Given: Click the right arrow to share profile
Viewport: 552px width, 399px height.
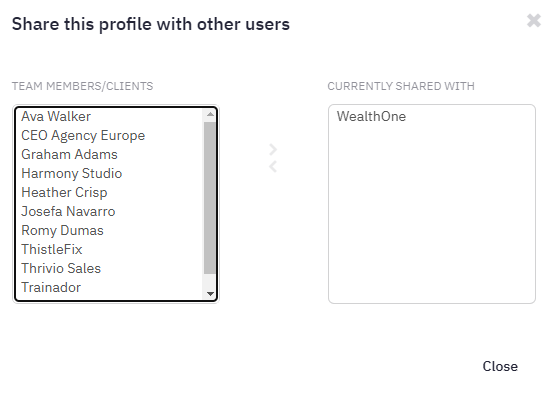Looking at the screenshot, I should pyautogui.click(x=273, y=150).
